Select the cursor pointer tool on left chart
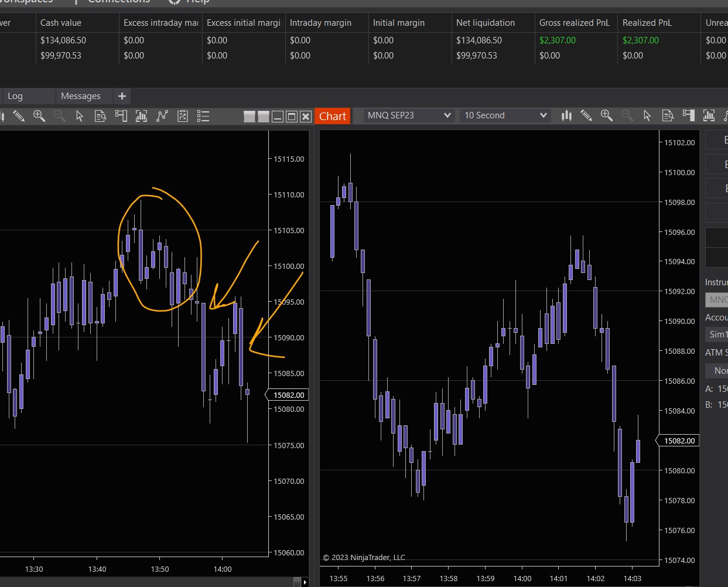 (80, 116)
